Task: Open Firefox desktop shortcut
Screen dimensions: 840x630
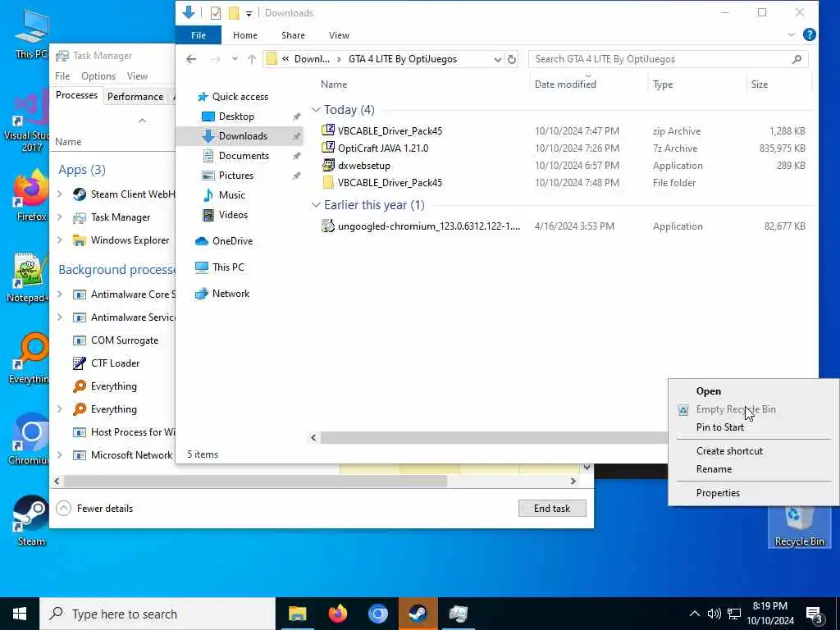Action: pos(31,195)
